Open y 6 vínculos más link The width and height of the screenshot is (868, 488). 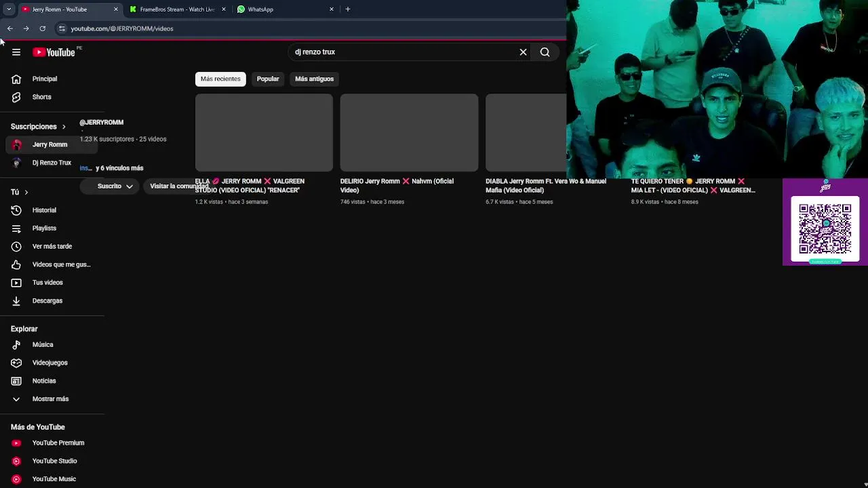[x=119, y=168]
